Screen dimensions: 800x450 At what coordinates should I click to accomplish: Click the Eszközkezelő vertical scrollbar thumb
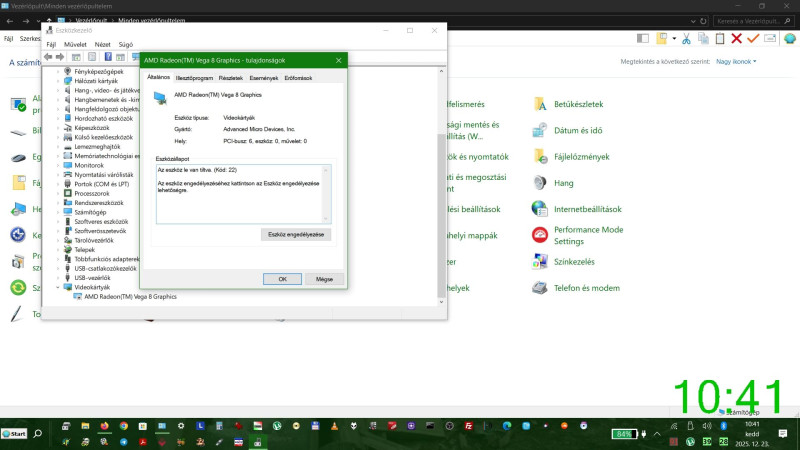click(x=441, y=215)
